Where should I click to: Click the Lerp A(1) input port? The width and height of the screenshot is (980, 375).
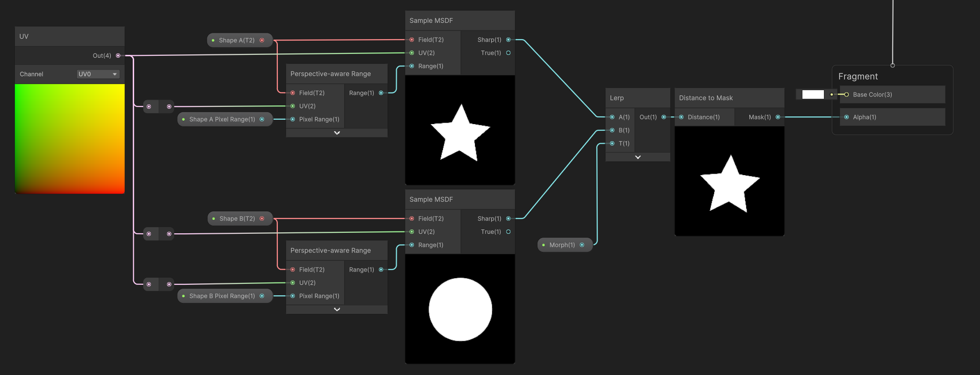click(x=612, y=117)
